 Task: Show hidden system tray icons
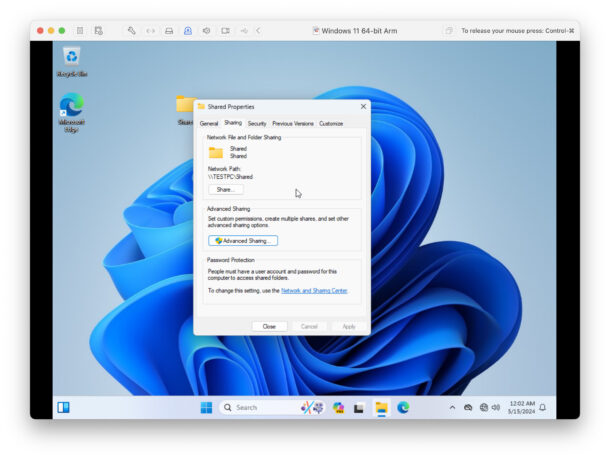(452, 408)
